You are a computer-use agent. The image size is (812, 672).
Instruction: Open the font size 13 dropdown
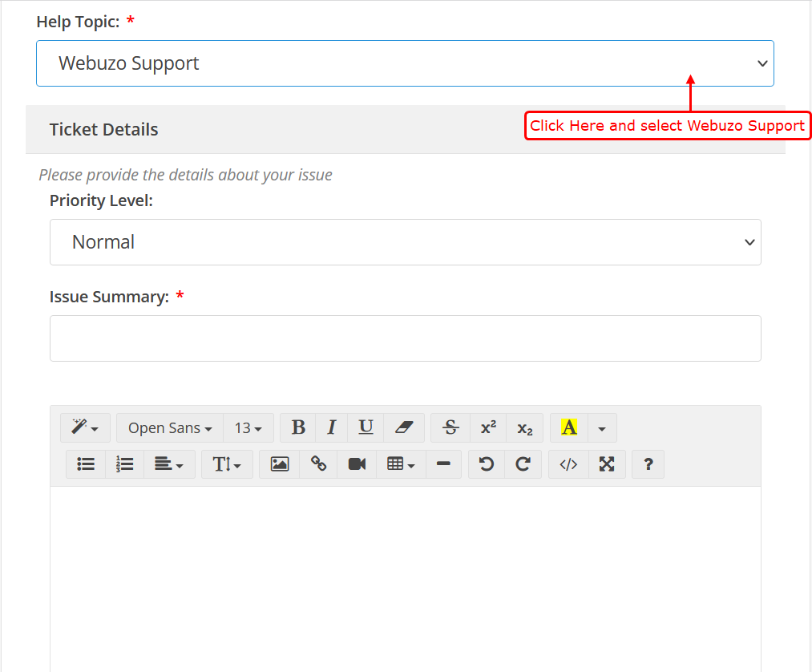[248, 428]
